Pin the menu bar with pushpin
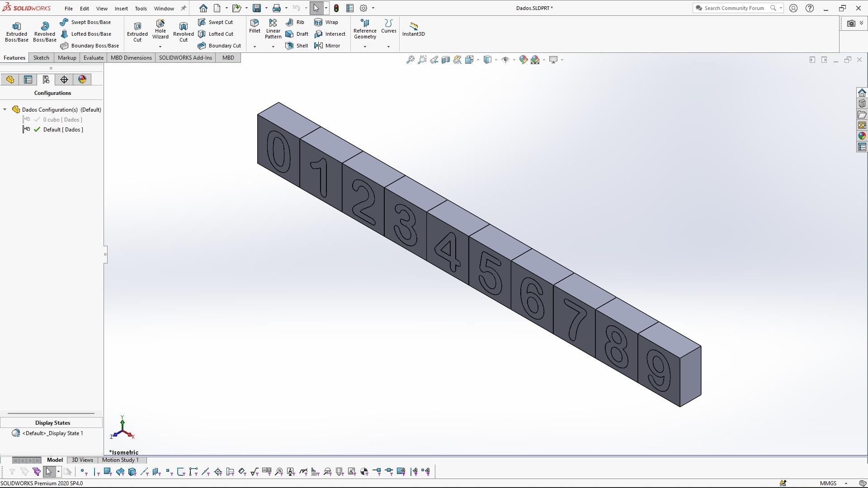 point(183,8)
